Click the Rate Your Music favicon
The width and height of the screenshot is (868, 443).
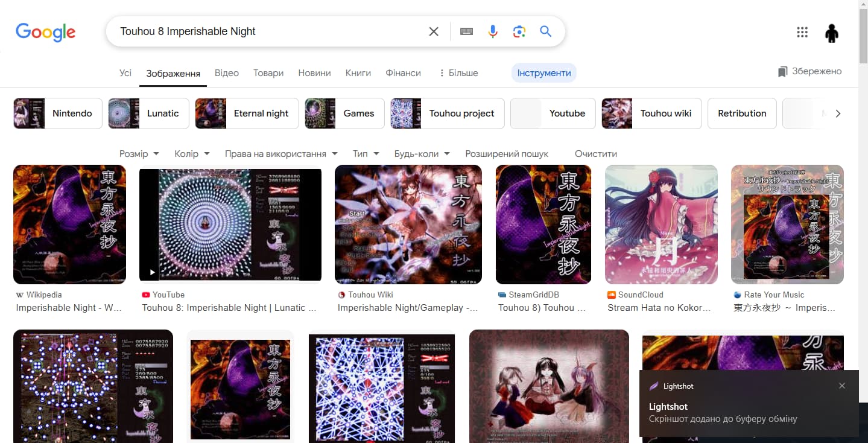[x=738, y=295]
